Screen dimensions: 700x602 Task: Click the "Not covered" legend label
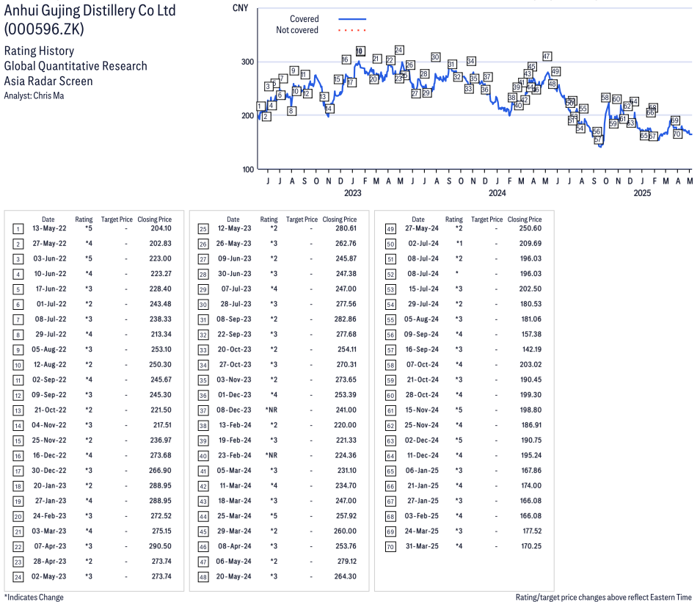coord(297,30)
